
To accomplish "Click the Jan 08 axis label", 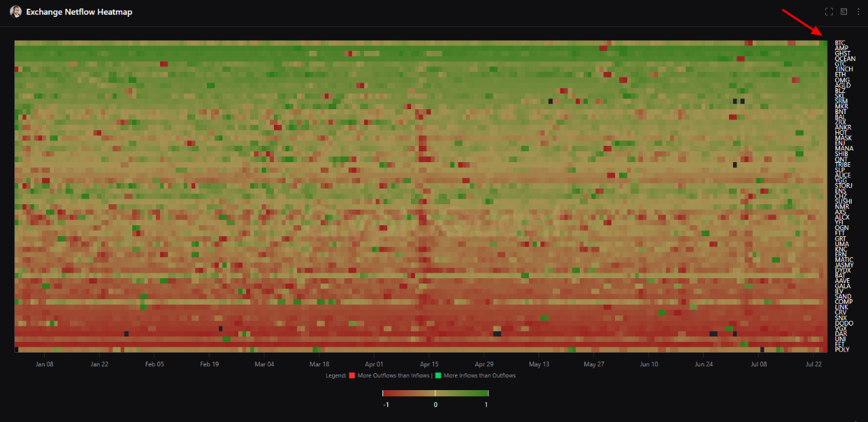I will tap(45, 364).
